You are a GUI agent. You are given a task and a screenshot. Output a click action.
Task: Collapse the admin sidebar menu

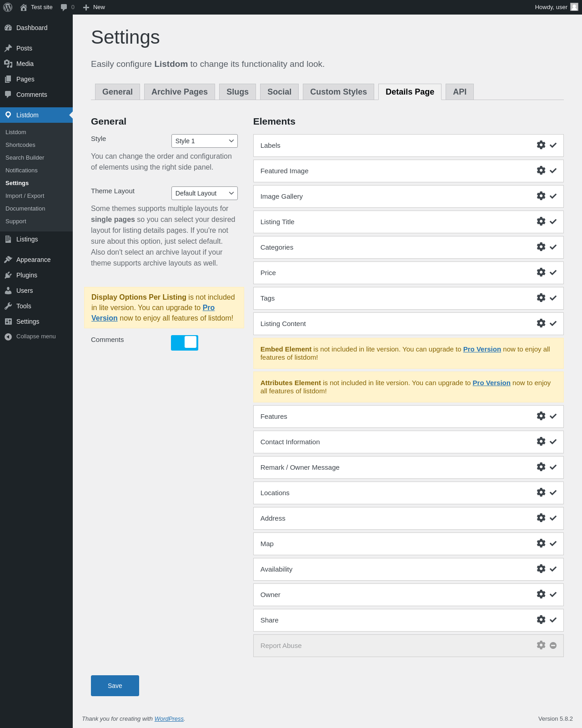[35, 336]
